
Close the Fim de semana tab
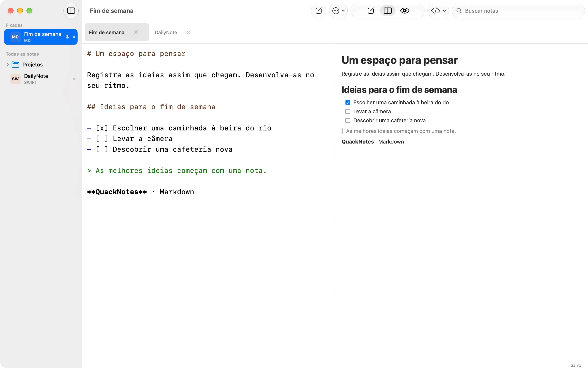[136, 32]
